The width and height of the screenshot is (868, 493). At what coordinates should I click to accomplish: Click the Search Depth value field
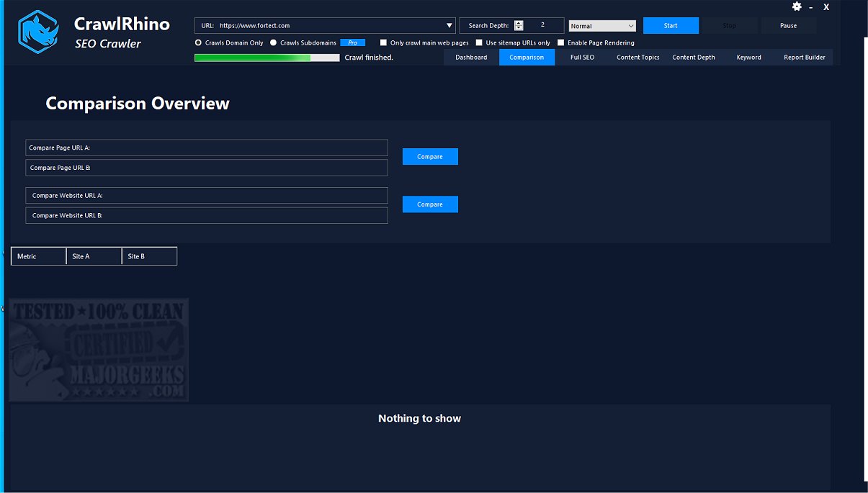pyautogui.click(x=543, y=25)
